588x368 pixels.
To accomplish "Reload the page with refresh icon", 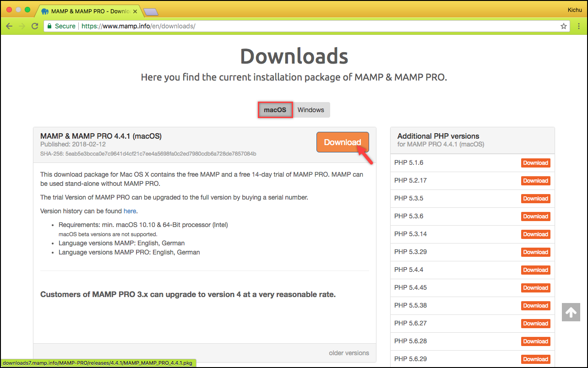I will pos(35,26).
